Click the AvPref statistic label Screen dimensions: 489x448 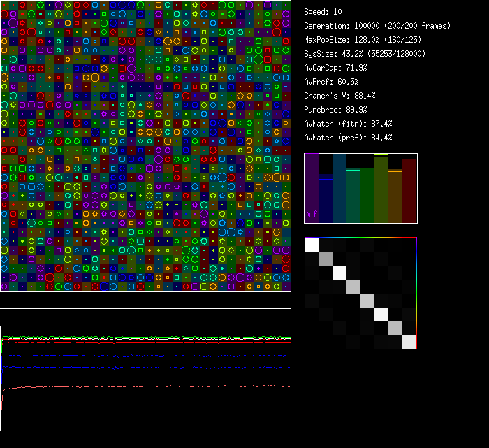pyautogui.click(x=331, y=82)
